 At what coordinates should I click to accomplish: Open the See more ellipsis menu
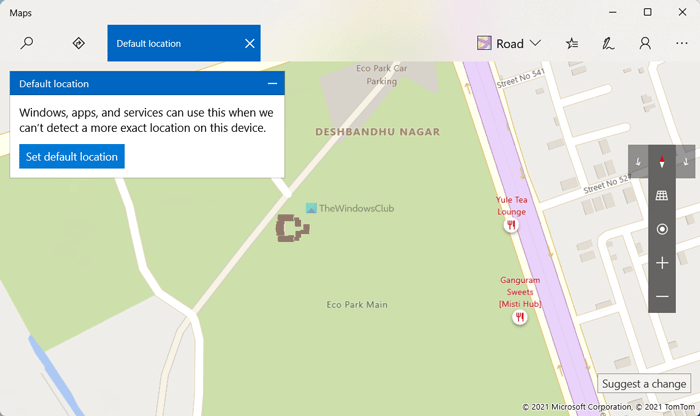click(682, 43)
